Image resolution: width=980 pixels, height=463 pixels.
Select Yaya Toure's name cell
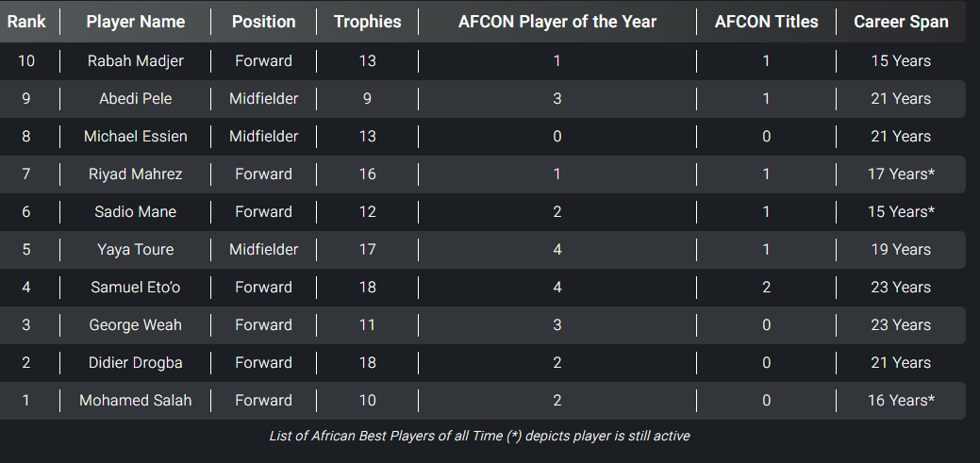(135, 250)
